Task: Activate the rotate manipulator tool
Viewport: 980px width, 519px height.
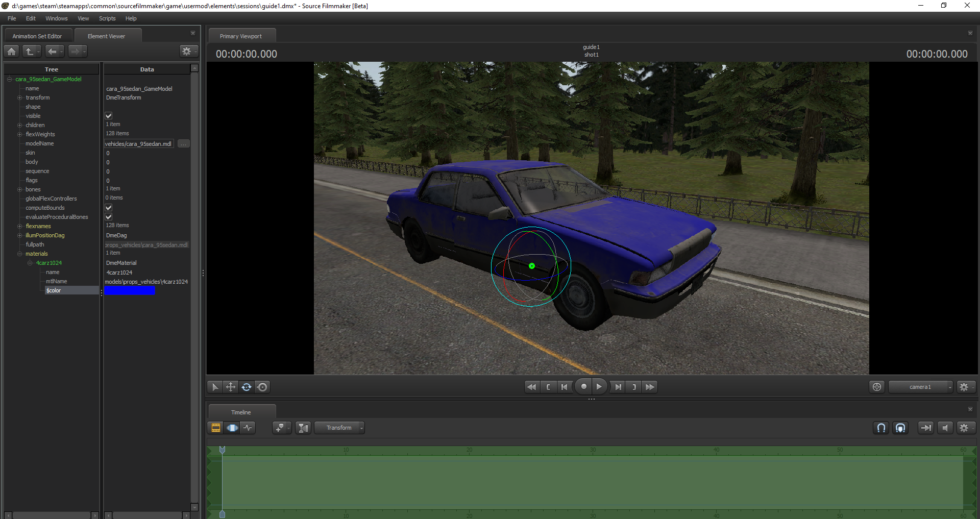Action: pos(247,387)
